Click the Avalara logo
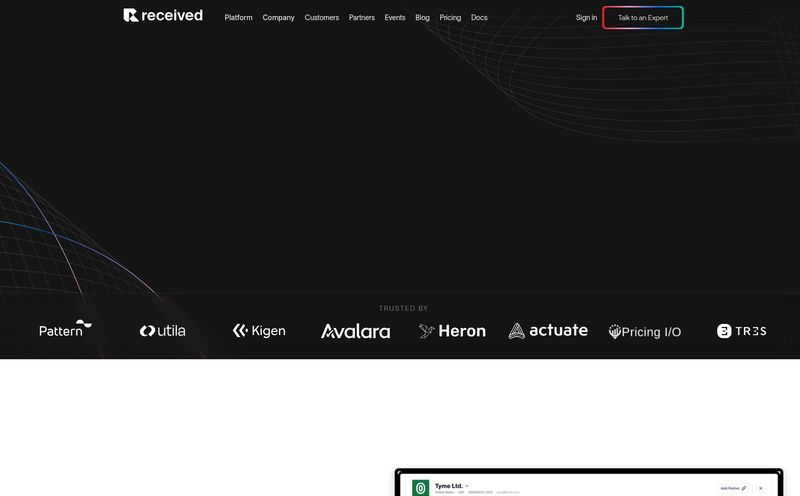The height and width of the screenshot is (496, 800). (x=356, y=331)
